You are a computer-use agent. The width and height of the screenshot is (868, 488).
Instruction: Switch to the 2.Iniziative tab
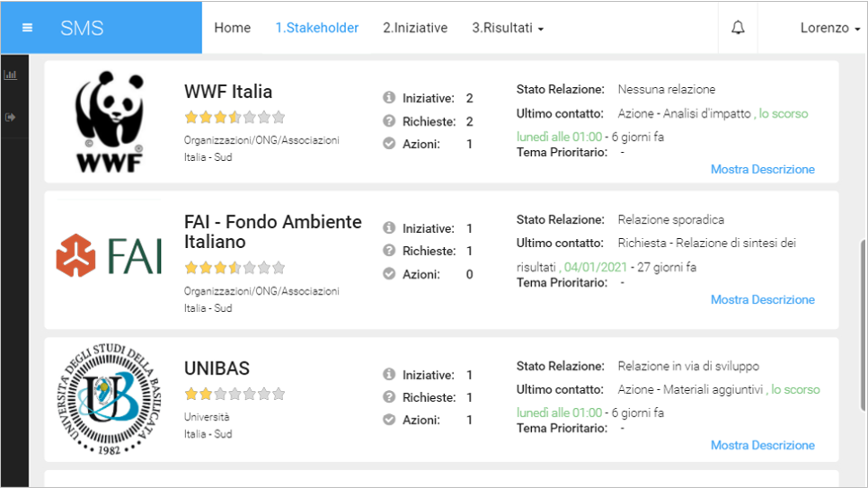pos(415,28)
